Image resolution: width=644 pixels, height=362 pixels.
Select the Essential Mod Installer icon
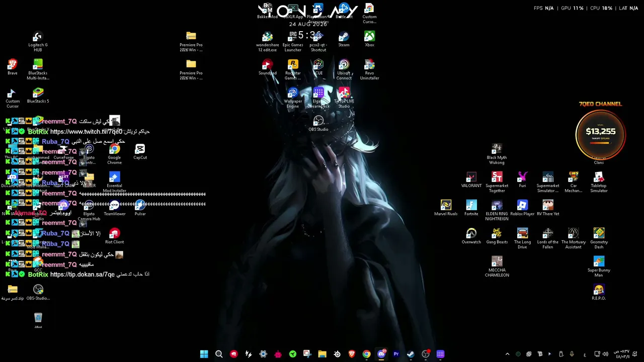pos(114,183)
